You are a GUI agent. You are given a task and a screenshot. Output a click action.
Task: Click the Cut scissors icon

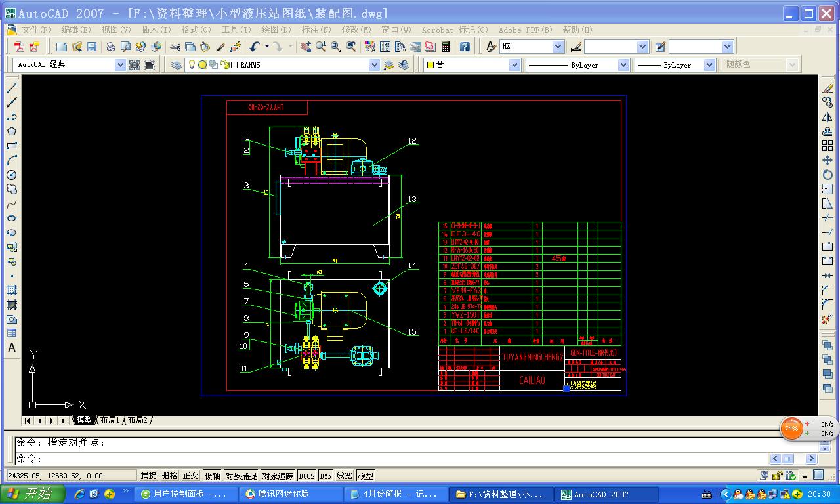[175, 47]
